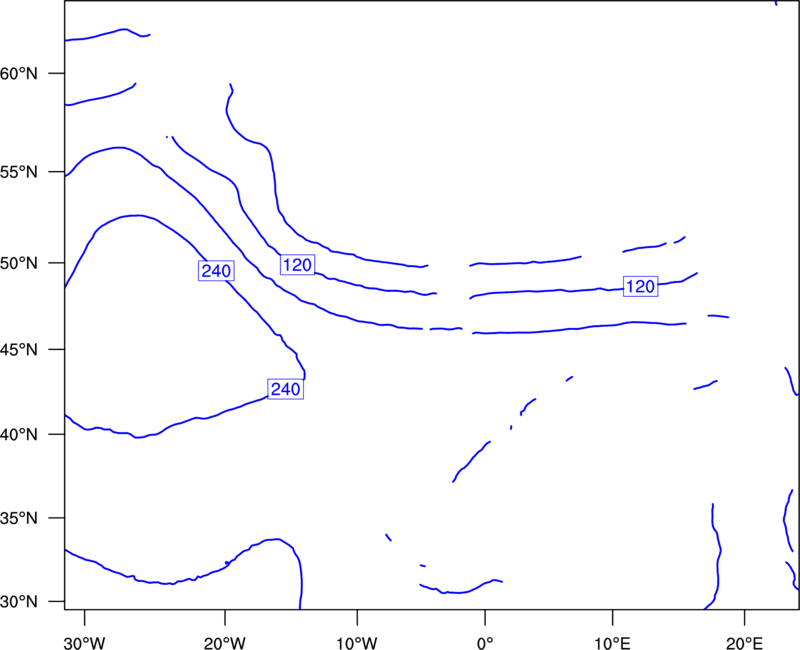Click the upper 240 contour label
The width and height of the screenshot is (800, 650).
(216, 271)
